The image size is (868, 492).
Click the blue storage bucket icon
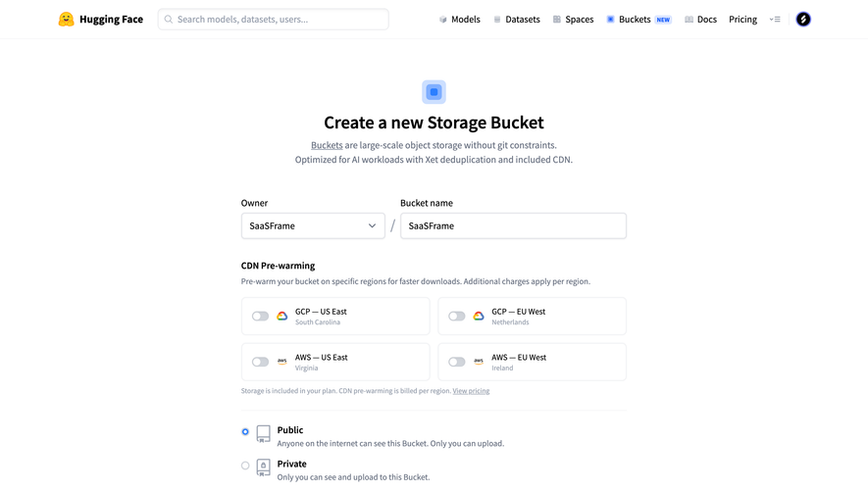[x=434, y=92]
